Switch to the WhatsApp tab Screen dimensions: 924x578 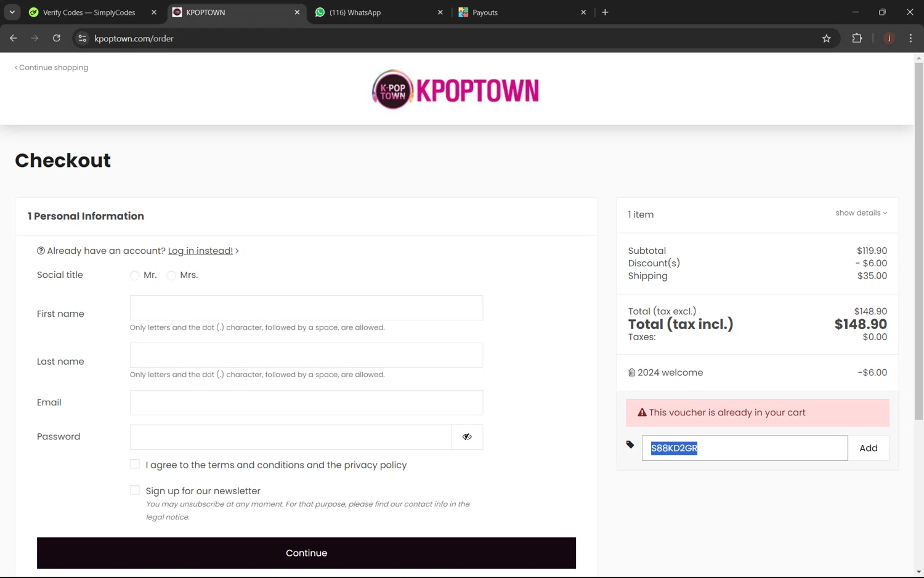click(x=378, y=12)
